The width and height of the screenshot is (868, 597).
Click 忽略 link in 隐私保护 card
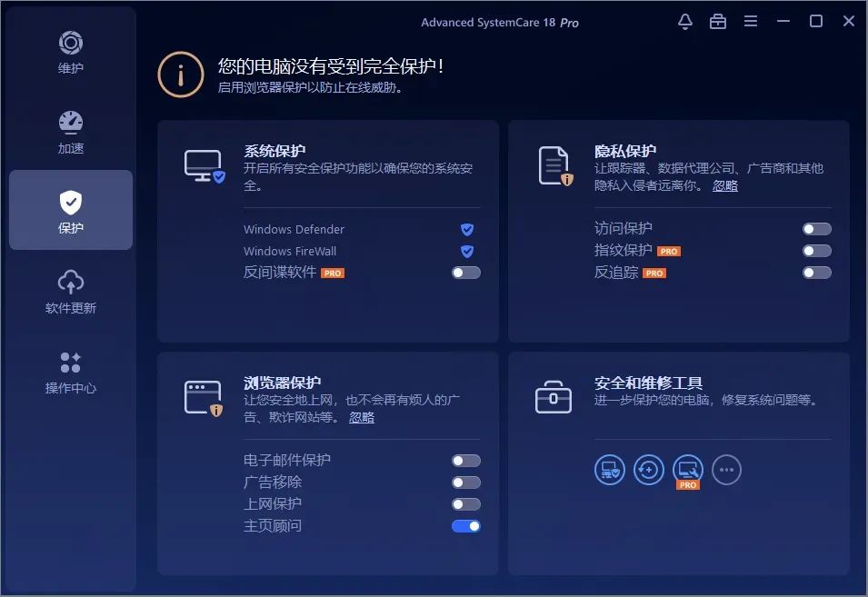[724, 186]
